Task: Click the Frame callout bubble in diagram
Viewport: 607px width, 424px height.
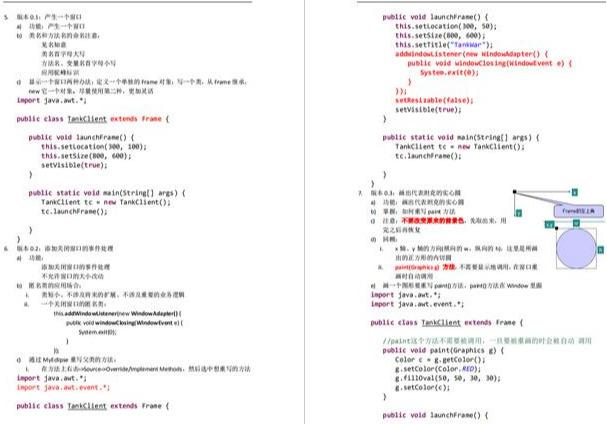Action: pyautogui.click(x=578, y=211)
